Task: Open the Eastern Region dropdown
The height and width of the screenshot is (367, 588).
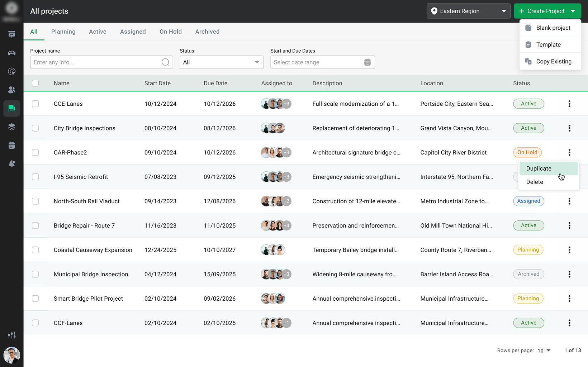Action: (468, 11)
